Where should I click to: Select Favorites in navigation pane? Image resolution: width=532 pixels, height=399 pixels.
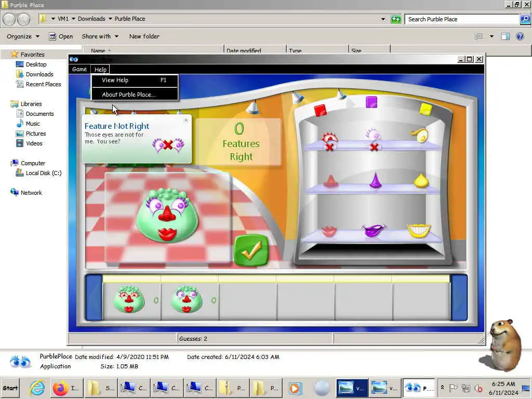coord(32,55)
